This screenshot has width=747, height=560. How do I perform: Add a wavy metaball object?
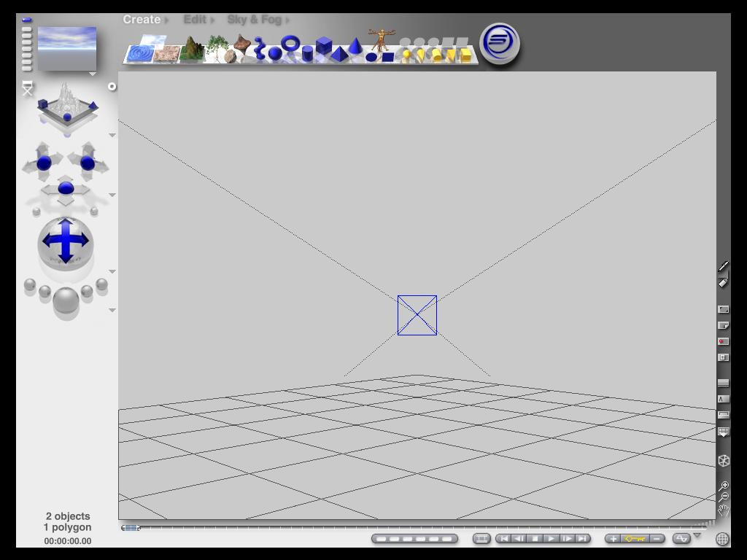coord(259,48)
